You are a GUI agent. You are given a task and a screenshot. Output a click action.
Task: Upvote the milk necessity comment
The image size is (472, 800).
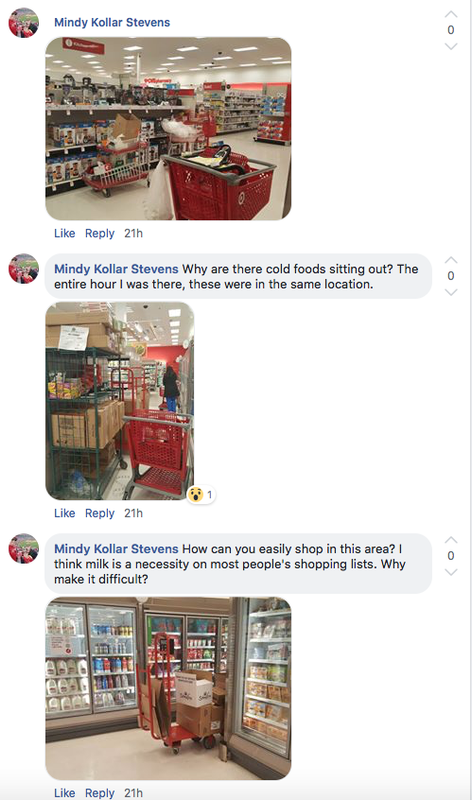click(451, 540)
